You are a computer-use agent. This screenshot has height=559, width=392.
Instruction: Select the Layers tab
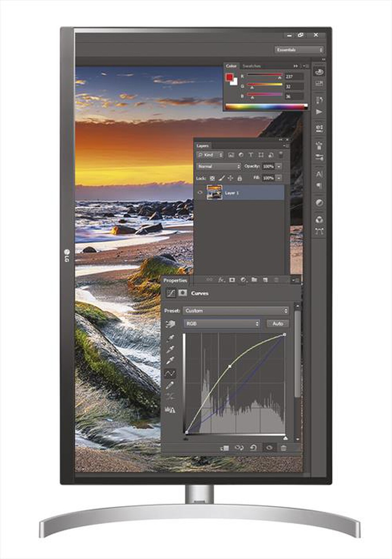203,145
